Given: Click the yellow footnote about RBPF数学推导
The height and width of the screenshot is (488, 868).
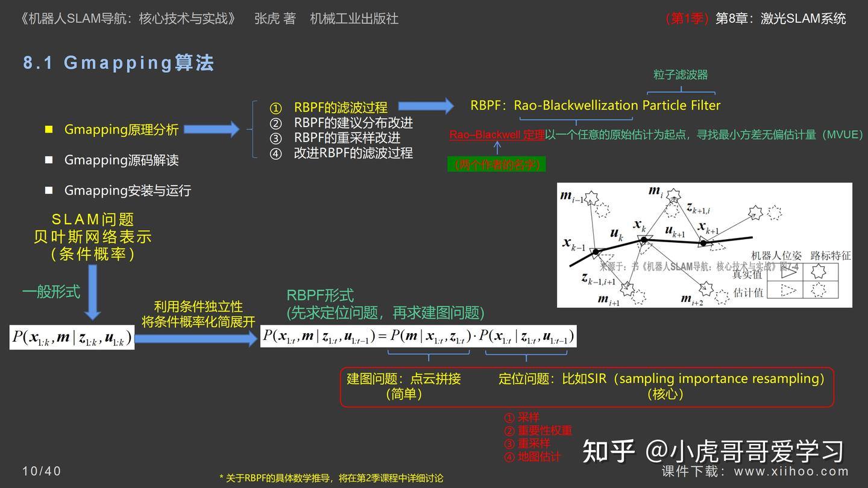Looking at the screenshot, I should [332, 478].
